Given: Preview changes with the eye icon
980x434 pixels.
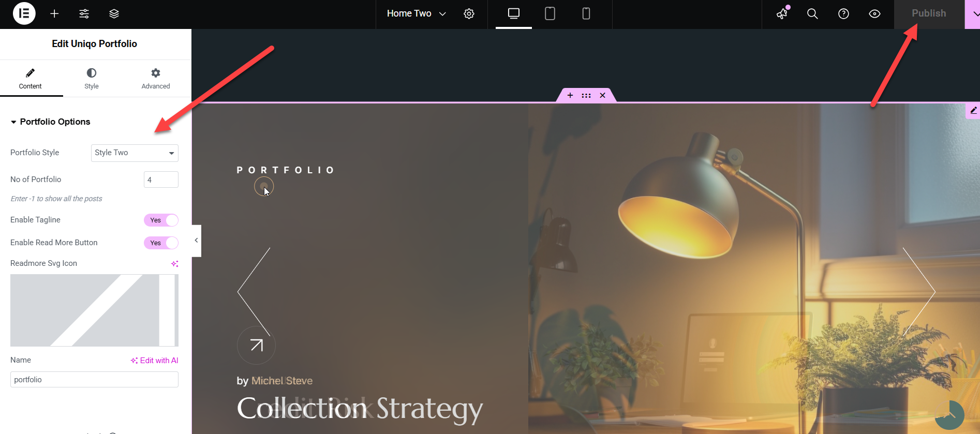Looking at the screenshot, I should click(874, 14).
